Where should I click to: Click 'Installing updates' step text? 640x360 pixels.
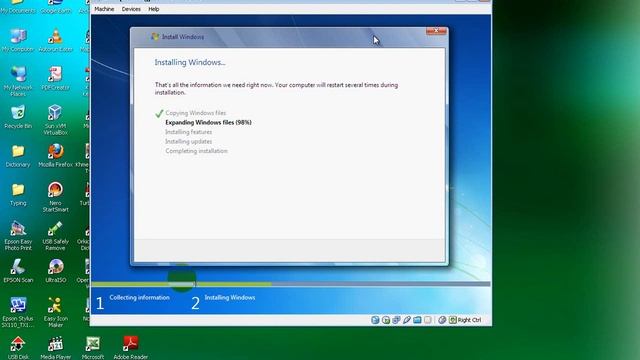(x=189, y=141)
